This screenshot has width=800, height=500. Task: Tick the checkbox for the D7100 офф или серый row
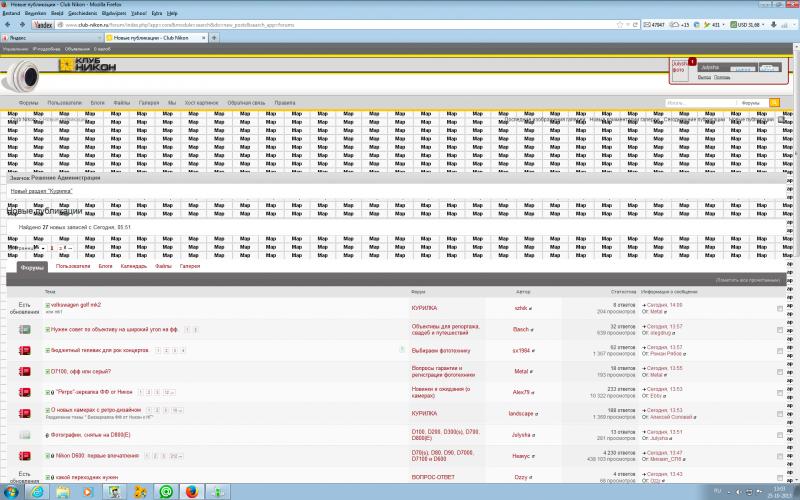[x=780, y=372]
